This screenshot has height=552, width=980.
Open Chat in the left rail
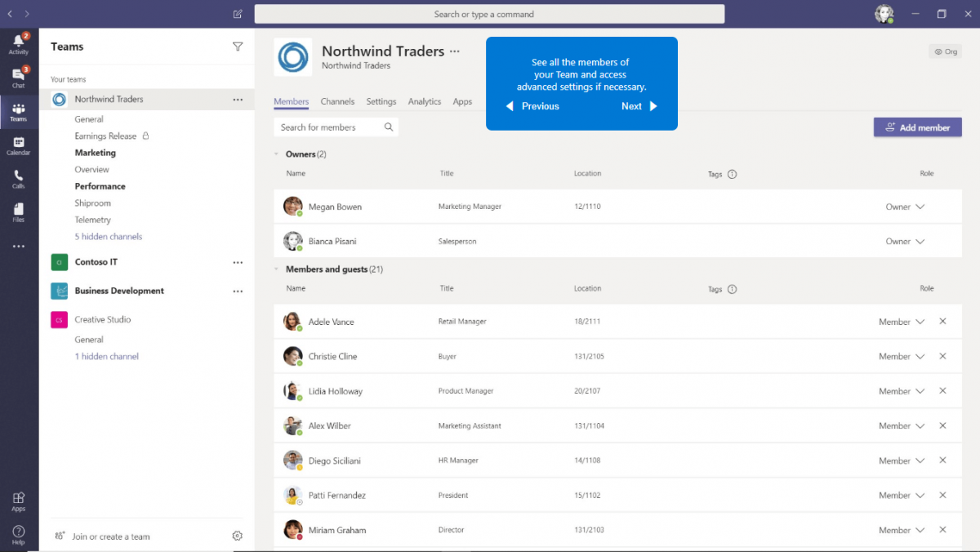coord(18,77)
